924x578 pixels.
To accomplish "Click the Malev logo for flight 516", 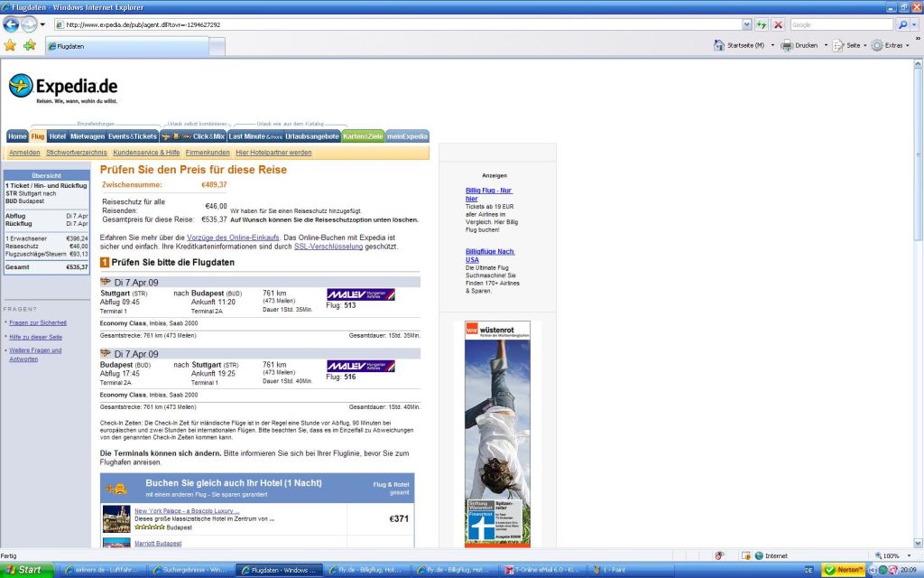I will pyautogui.click(x=361, y=366).
